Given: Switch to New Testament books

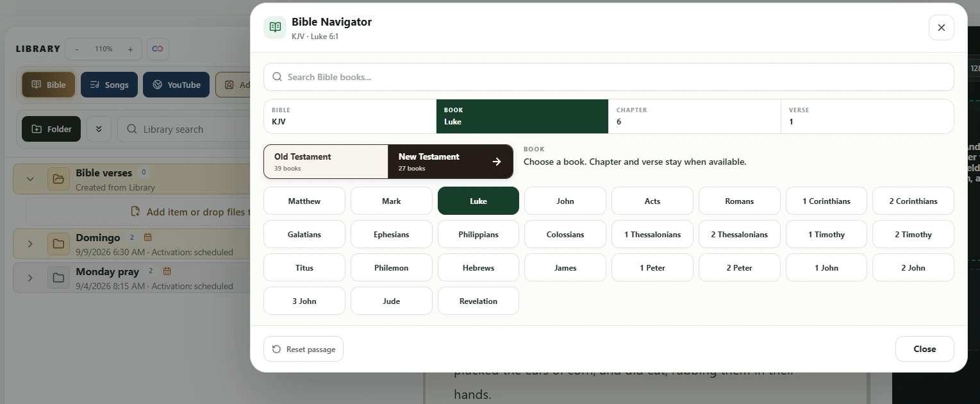Looking at the screenshot, I should 451,162.
